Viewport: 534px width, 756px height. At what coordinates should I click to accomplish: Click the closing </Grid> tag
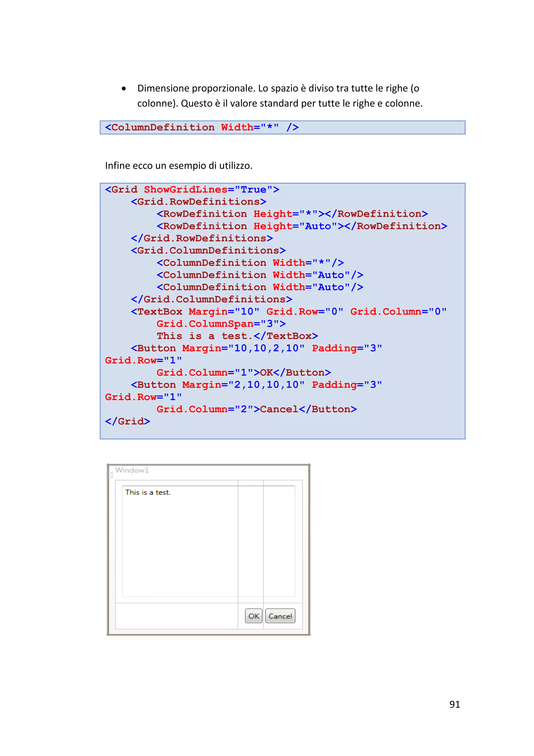[127, 421]
